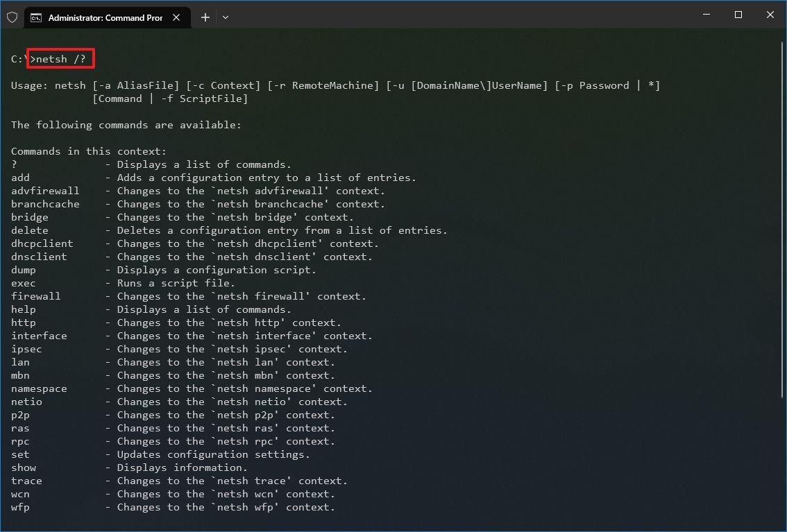Click the 'http' command name
This screenshot has height=532, width=787.
point(24,323)
